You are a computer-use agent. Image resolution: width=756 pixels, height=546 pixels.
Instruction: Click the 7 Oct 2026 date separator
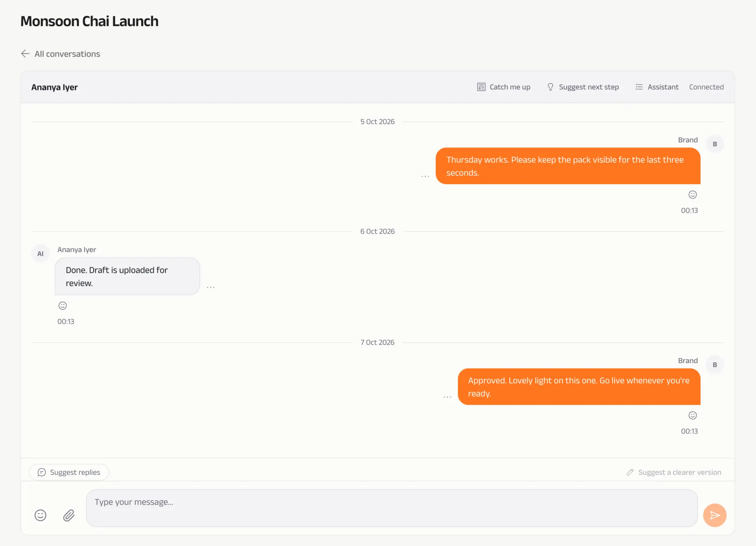(378, 343)
